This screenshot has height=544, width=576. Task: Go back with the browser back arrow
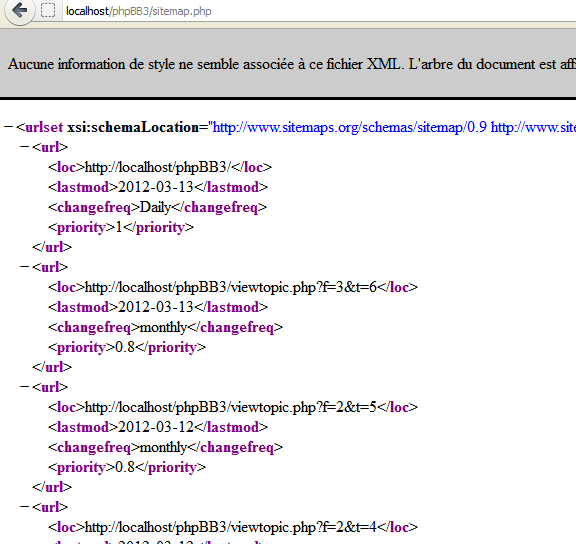19,10
